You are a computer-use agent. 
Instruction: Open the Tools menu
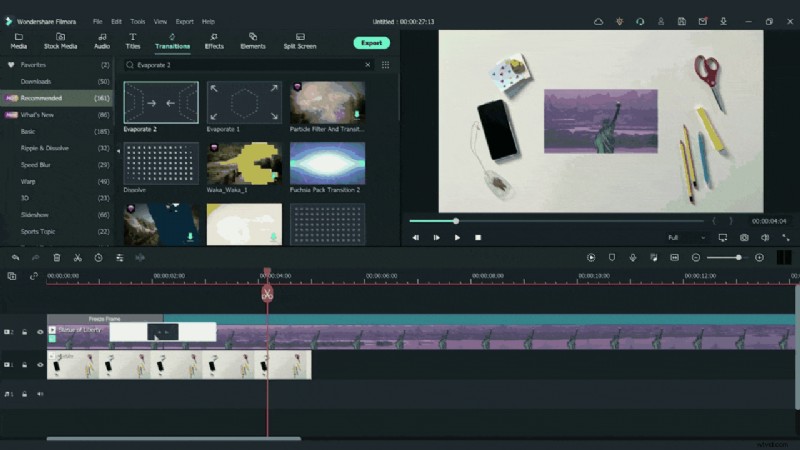[x=137, y=21]
